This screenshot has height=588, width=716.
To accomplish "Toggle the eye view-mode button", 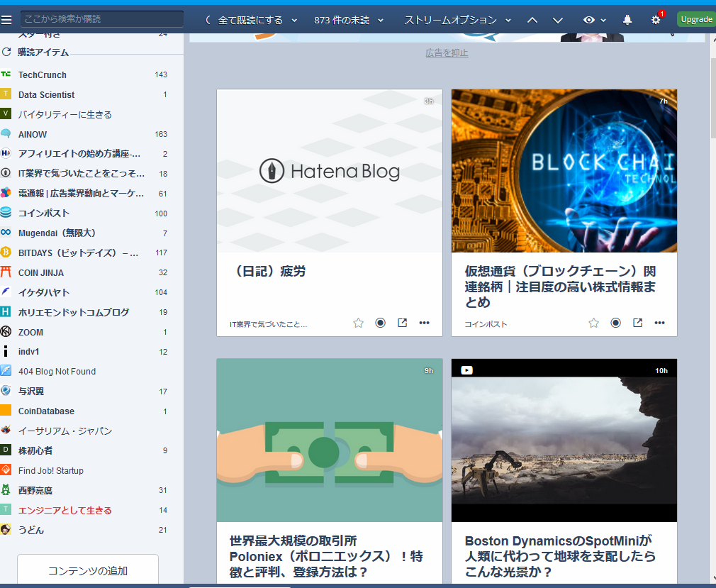I will (589, 20).
